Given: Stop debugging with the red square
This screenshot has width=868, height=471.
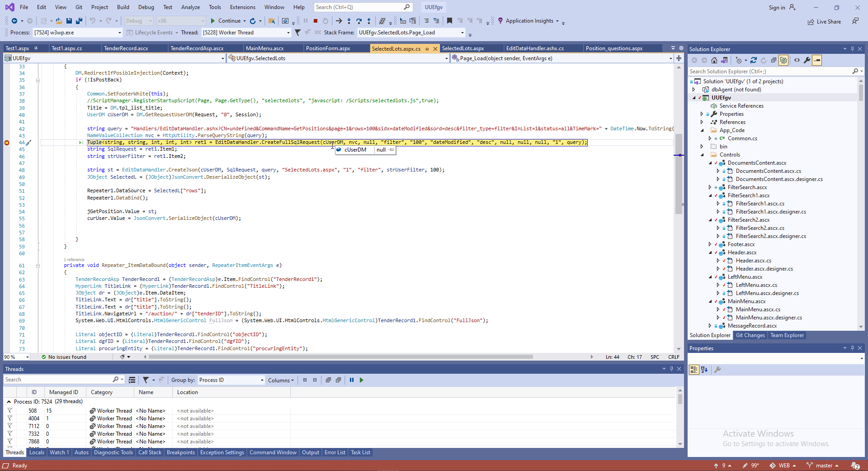Looking at the screenshot, I should (x=316, y=21).
